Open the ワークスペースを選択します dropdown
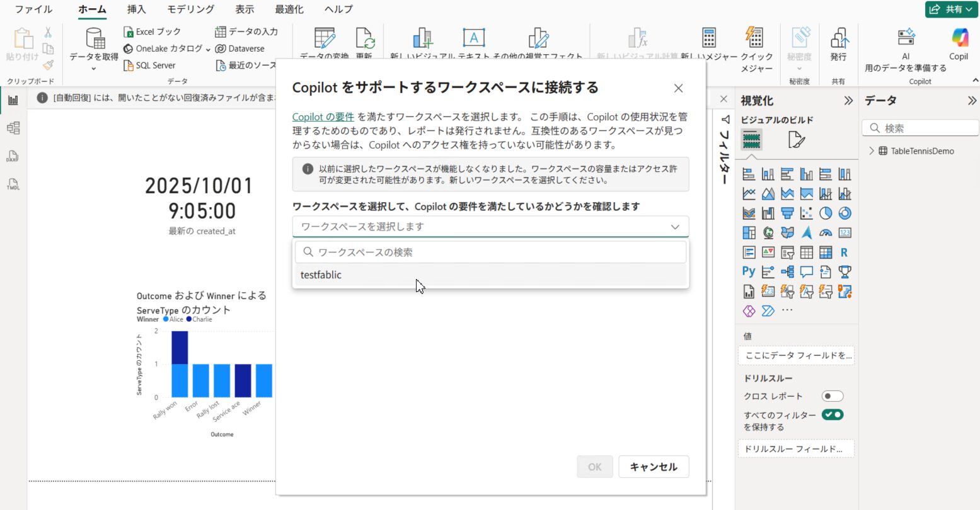The height and width of the screenshot is (510, 980). coord(490,227)
